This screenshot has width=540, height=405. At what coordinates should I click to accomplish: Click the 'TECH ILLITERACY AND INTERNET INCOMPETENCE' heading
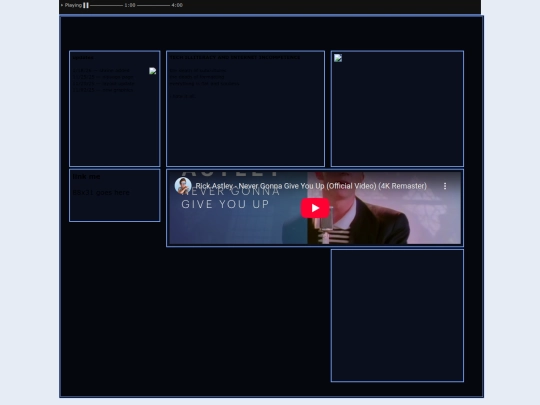[x=235, y=57]
